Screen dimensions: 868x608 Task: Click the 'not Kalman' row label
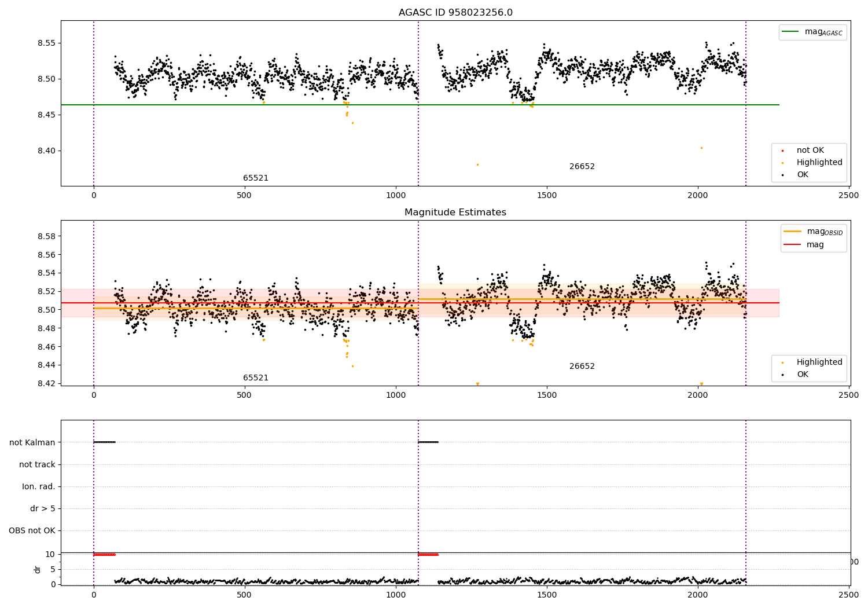(32, 443)
